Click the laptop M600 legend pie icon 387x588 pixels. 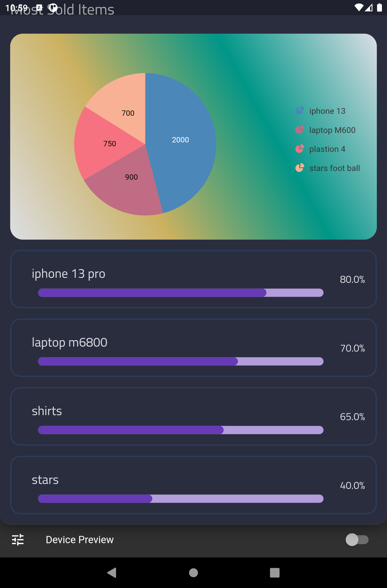point(300,130)
